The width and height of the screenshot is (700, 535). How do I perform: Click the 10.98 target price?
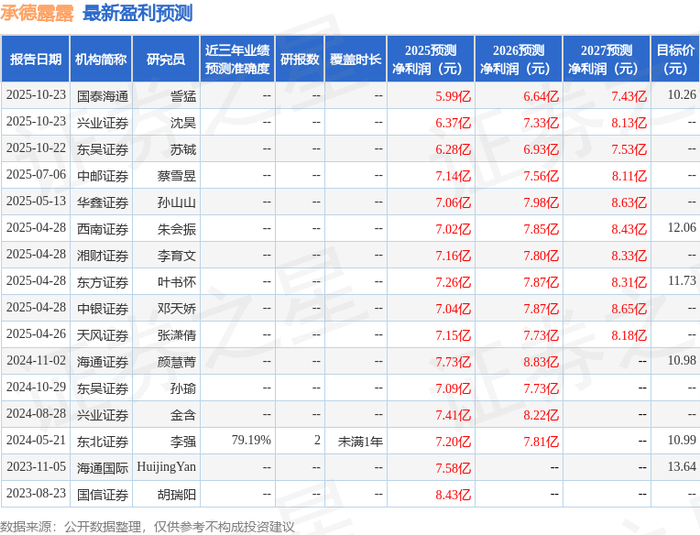click(682, 360)
